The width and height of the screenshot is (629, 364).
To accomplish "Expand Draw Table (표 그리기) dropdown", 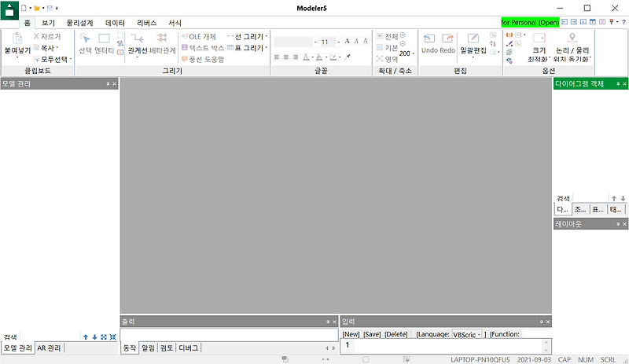I will [266, 48].
